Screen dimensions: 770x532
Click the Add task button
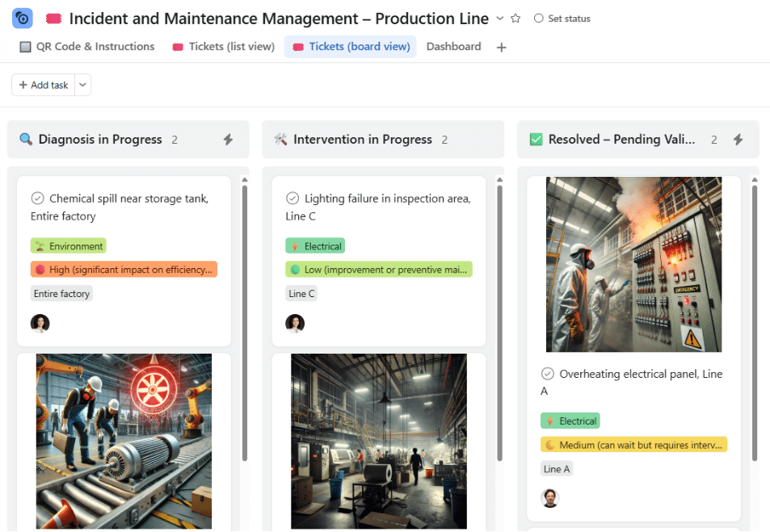coord(43,85)
